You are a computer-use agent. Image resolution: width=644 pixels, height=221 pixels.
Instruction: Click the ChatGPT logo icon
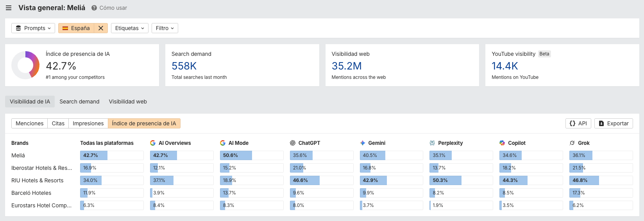pyautogui.click(x=293, y=143)
